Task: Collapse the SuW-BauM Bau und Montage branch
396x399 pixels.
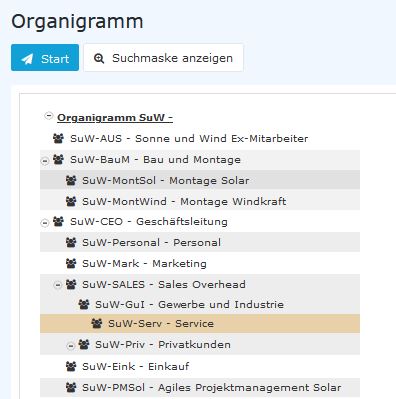Action: coord(45,161)
